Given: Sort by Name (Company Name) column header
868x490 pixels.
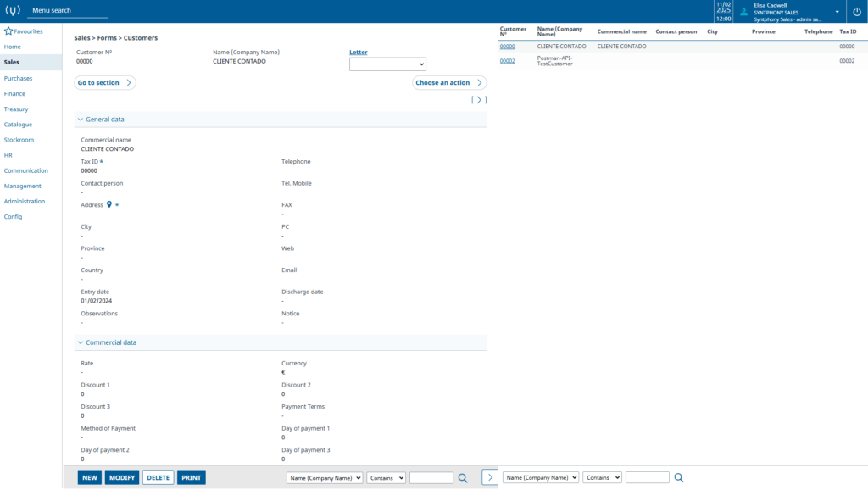Looking at the screenshot, I should click(x=559, y=31).
